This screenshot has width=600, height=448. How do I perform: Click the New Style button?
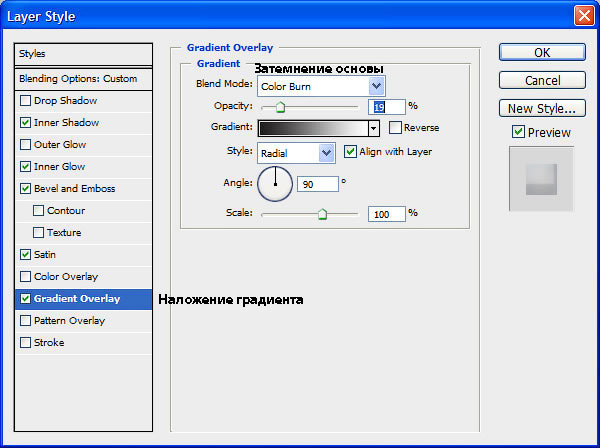[x=542, y=108]
